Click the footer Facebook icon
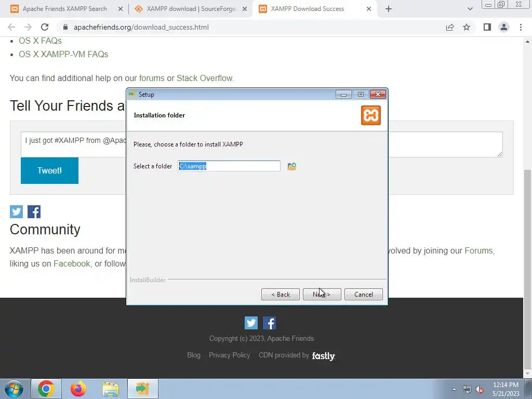 [x=270, y=323]
